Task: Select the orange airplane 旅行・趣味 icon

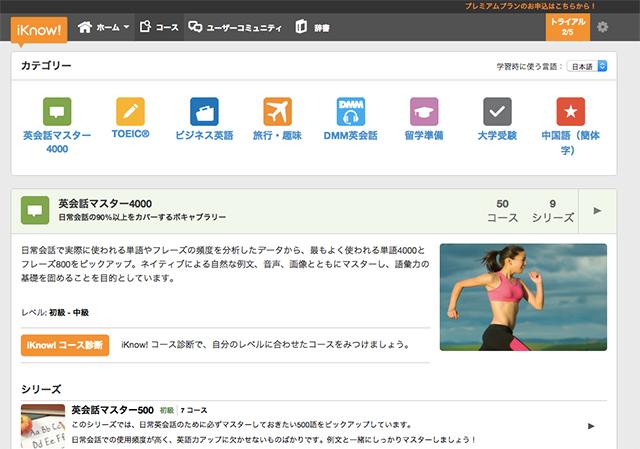Action: pyautogui.click(x=278, y=111)
